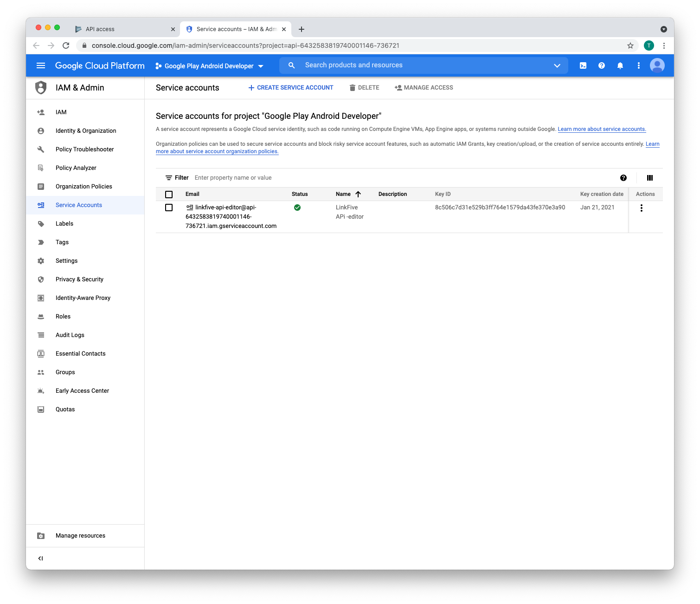This screenshot has height=604, width=700.
Task: Open Privacy & Security page
Action: point(85,279)
